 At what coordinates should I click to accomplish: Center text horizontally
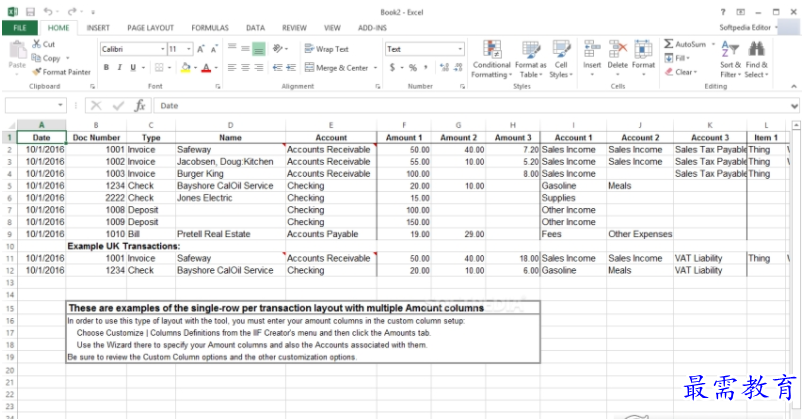coord(245,67)
